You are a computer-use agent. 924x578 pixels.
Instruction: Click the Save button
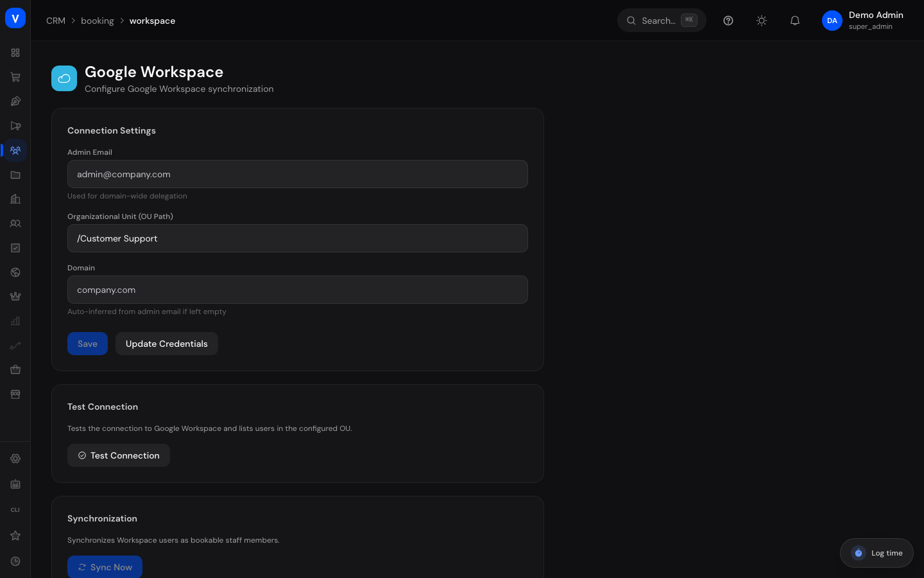[x=87, y=344]
